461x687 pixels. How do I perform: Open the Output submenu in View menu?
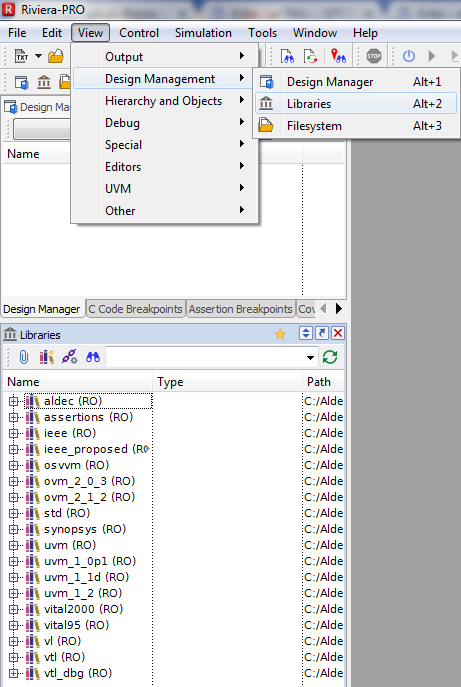(165, 57)
